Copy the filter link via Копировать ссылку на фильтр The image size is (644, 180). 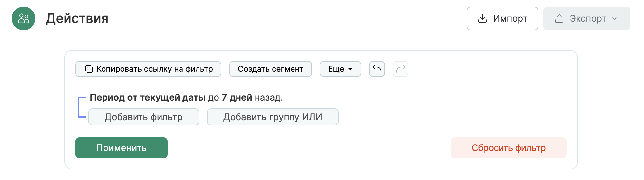(x=154, y=69)
